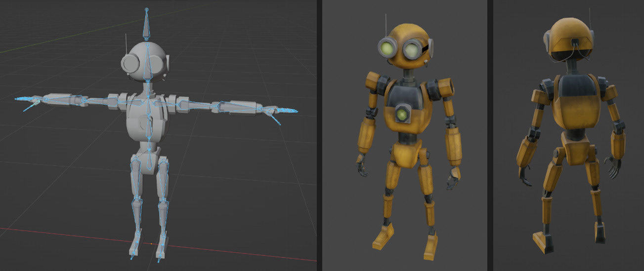Select the gray rigged robot's torso mesh
This screenshot has width=644, height=271.
point(147,117)
